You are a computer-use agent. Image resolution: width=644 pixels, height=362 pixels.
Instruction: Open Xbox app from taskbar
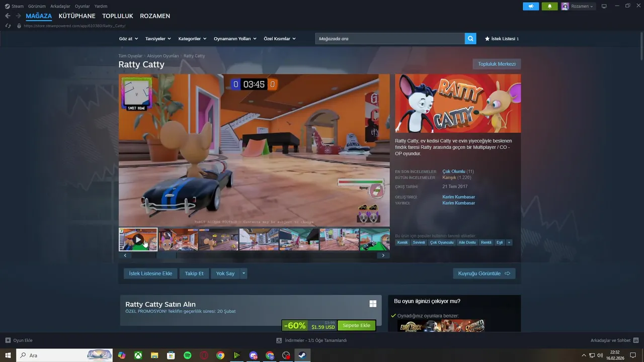[138, 355]
